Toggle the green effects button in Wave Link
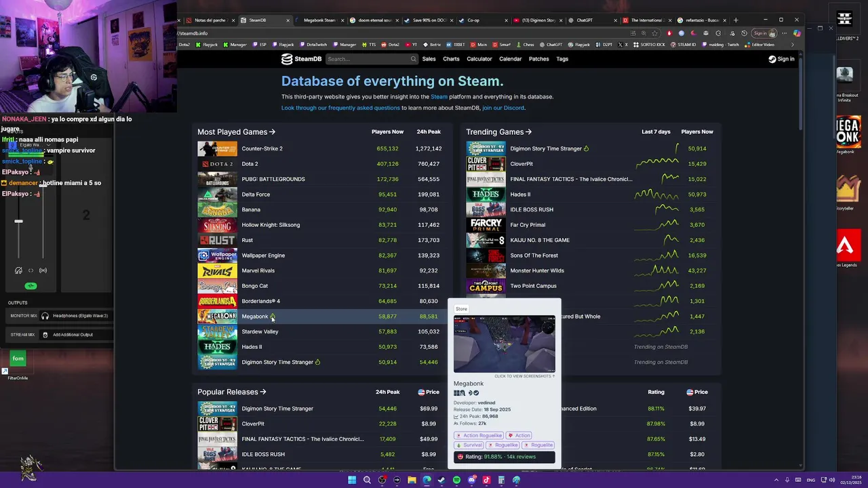 tap(31, 286)
